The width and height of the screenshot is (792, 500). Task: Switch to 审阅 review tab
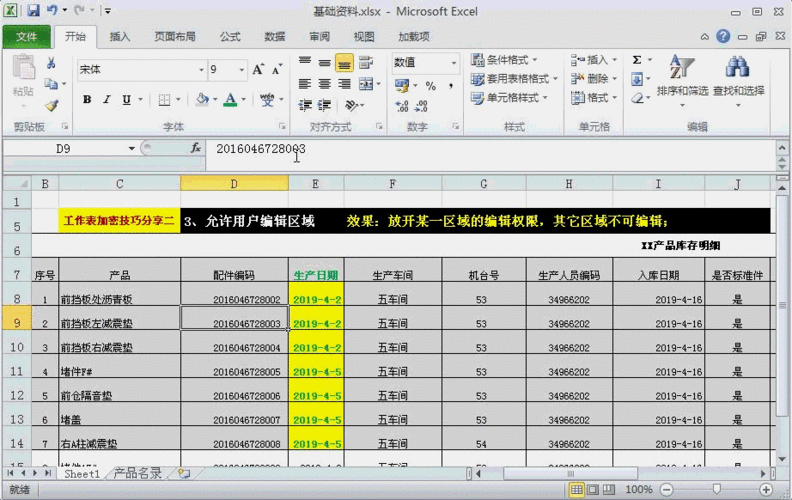coord(319,36)
